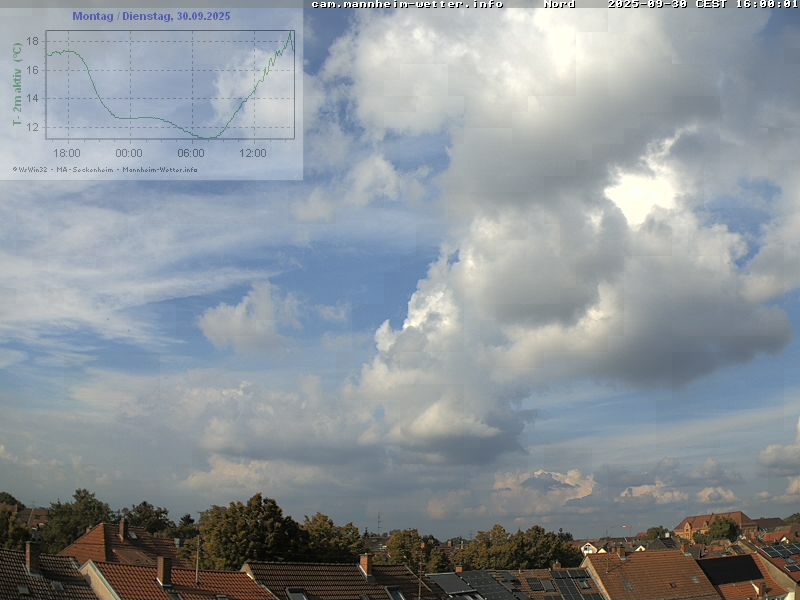Click the WsWin32 credit line under chart
This screenshot has height=600, width=800.
(105, 169)
